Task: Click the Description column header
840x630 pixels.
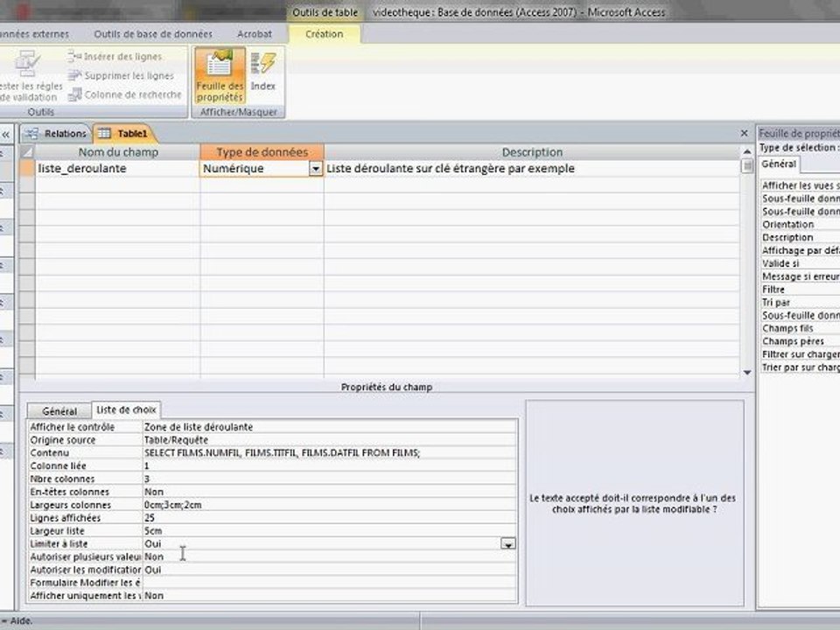Action: 532,152
